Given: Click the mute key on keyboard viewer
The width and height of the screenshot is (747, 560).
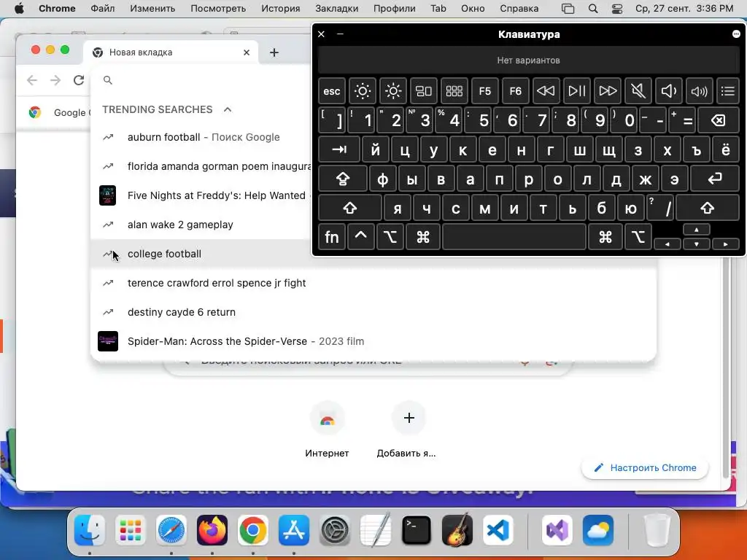Looking at the screenshot, I should [x=638, y=90].
